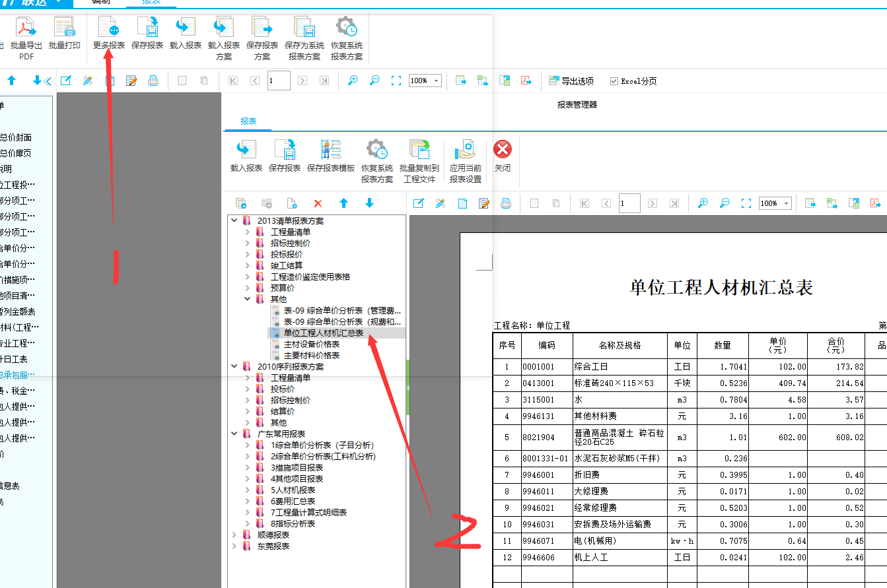Image resolution: width=887 pixels, height=588 pixels.
Task: Expand 东莞报表 tree node
Action: pyautogui.click(x=234, y=546)
